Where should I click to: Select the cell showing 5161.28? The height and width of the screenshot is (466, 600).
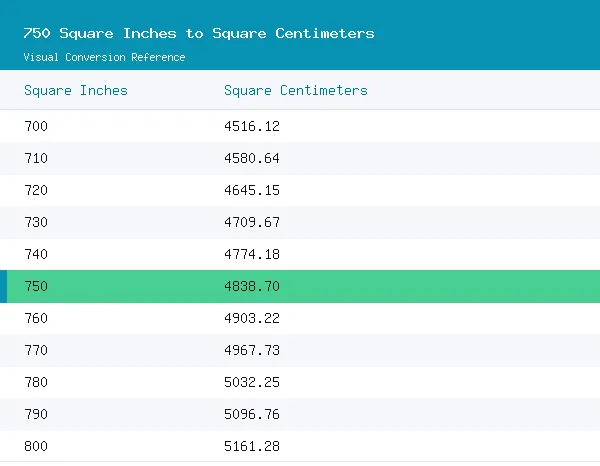pos(252,446)
